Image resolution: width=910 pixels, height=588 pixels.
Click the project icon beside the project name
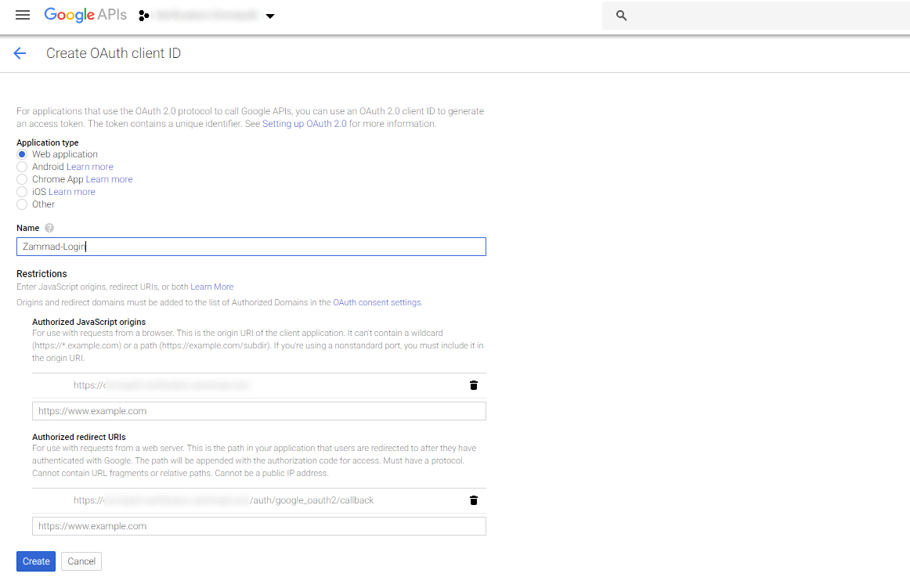pos(144,16)
